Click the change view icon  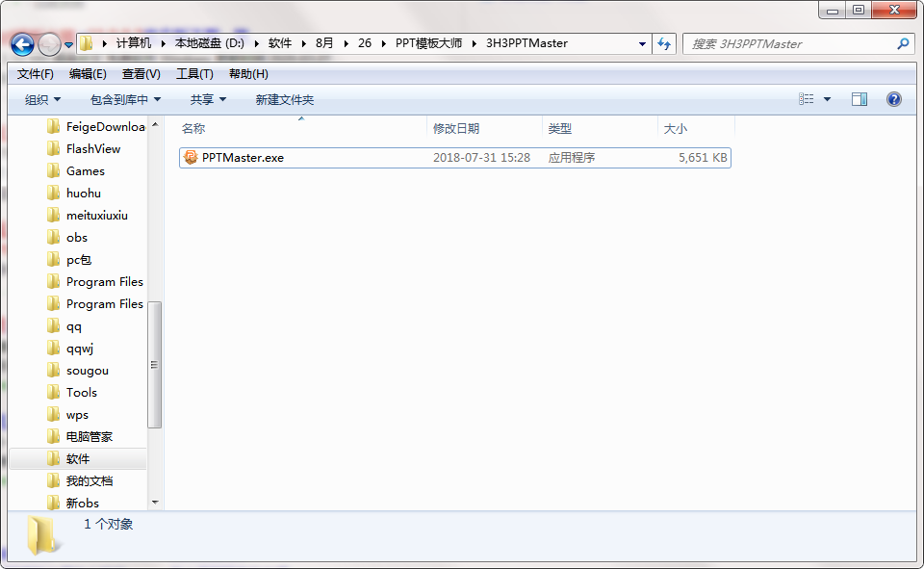click(806, 99)
